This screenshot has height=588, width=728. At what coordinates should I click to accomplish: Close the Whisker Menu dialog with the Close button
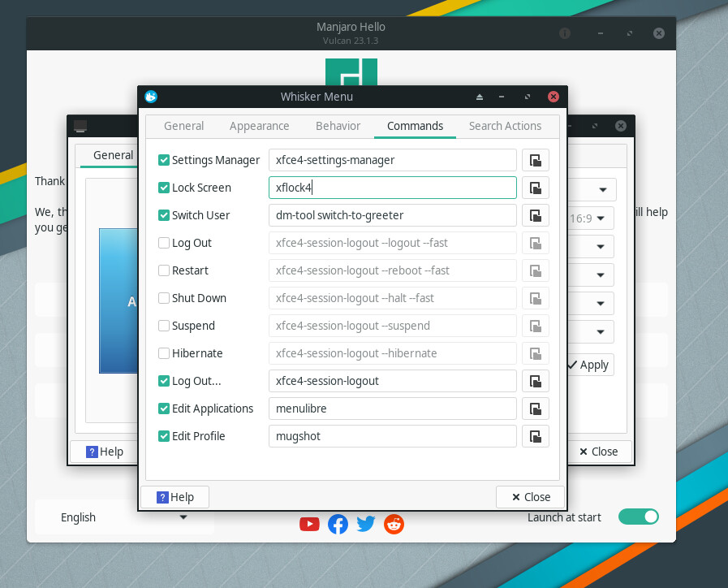tap(530, 497)
